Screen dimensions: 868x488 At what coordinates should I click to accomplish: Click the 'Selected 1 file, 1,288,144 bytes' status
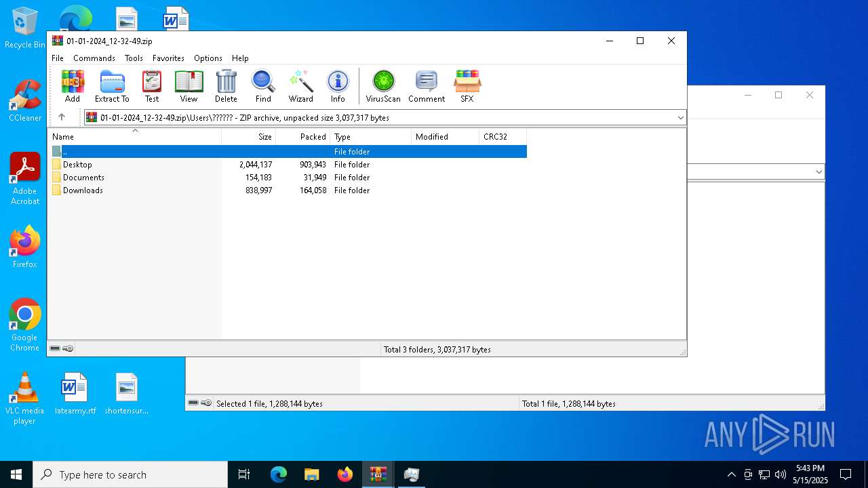click(x=269, y=404)
